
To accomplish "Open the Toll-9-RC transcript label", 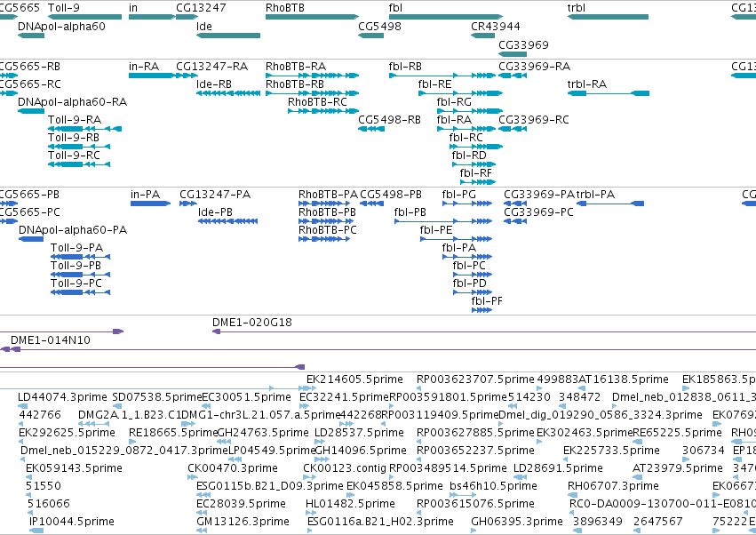I will (x=74, y=156).
